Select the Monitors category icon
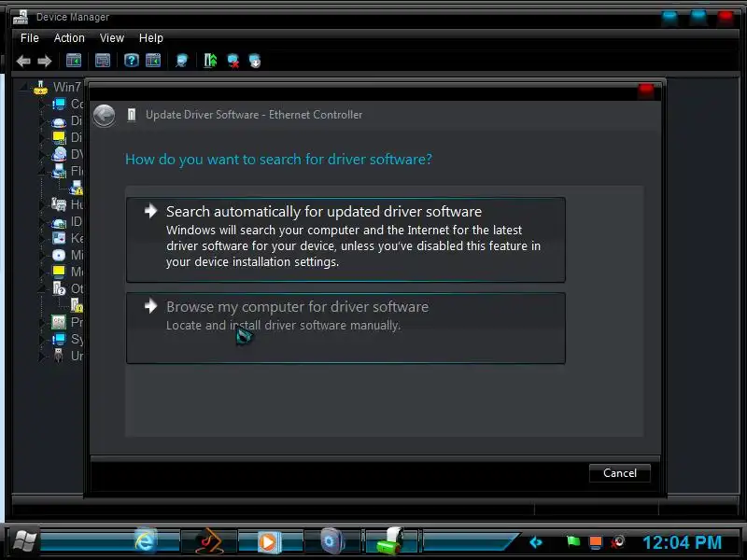The image size is (747, 560). pyautogui.click(x=59, y=272)
